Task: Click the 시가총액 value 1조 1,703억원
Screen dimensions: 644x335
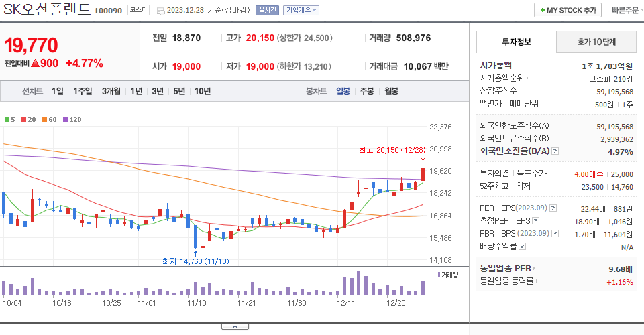Action: point(607,66)
